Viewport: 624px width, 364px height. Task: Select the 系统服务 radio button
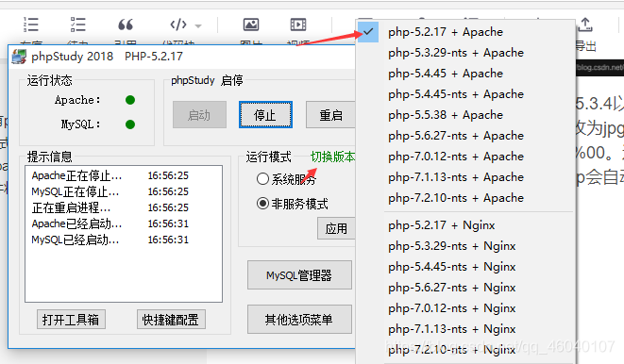point(262,179)
